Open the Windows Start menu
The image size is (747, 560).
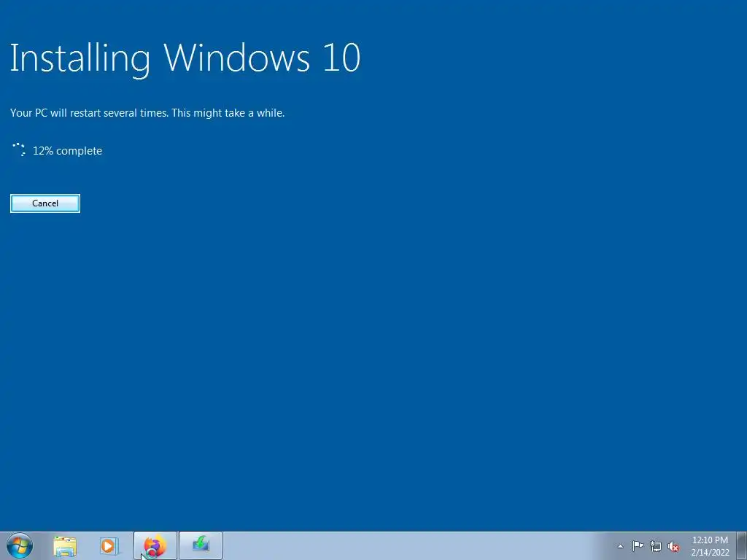click(20, 545)
